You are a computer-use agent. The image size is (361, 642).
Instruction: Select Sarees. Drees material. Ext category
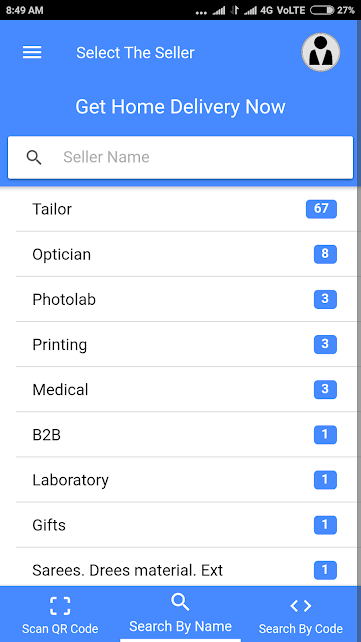coord(186,567)
